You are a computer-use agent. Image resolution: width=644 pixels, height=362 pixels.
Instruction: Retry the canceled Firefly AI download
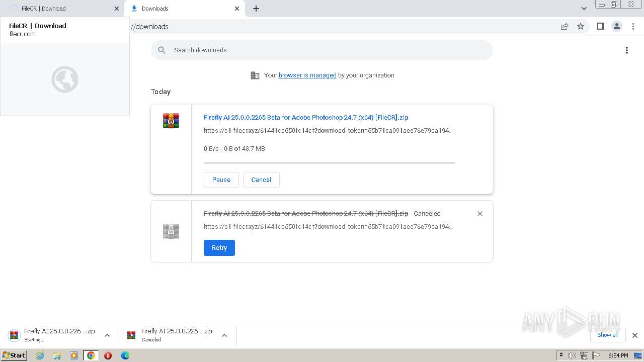(219, 248)
